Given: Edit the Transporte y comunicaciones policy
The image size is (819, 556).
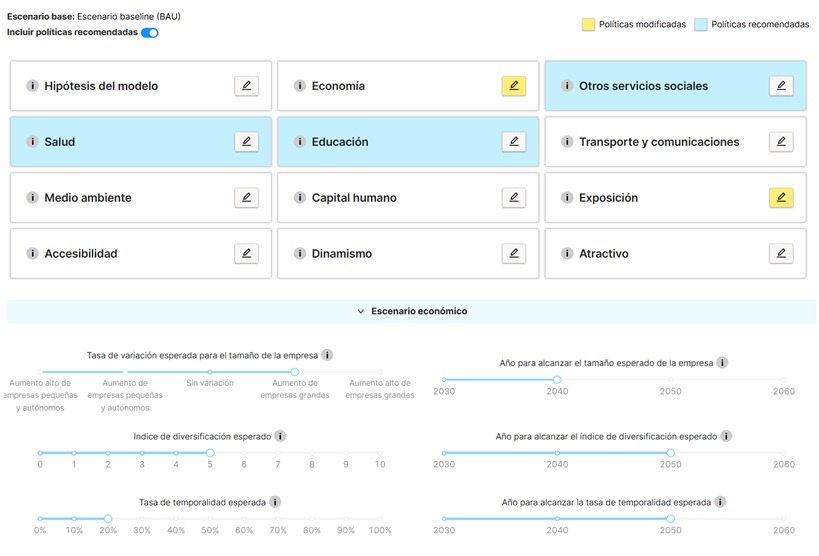Looking at the screenshot, I should pos(781,142).
